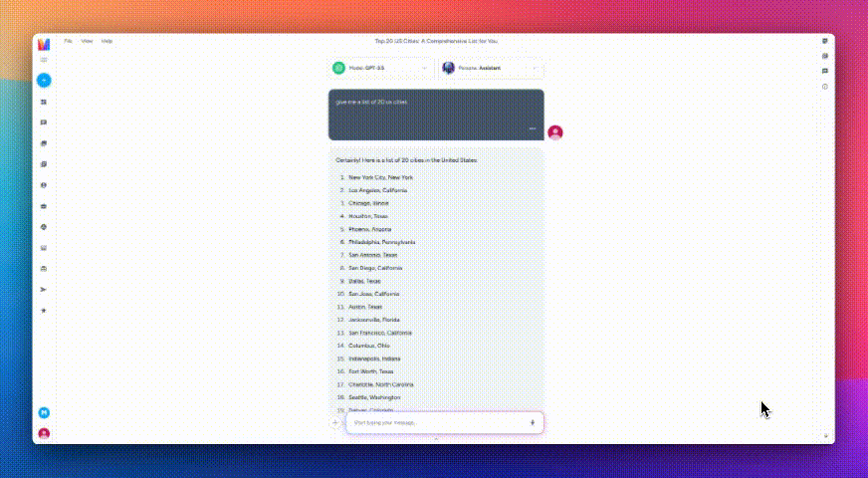This screenshot has width=868, height=478.
Task: Open the copy-pages icon in sidebar
Action: (x=44, y=164)
